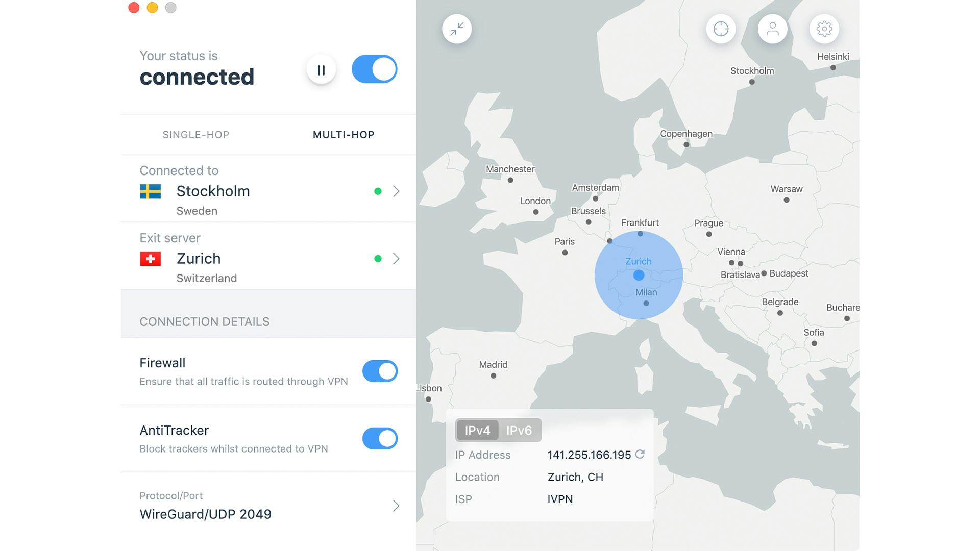Open Protocol/Port WireGuard settings chevron
This screenshot has height=551, width=980.
396,506
